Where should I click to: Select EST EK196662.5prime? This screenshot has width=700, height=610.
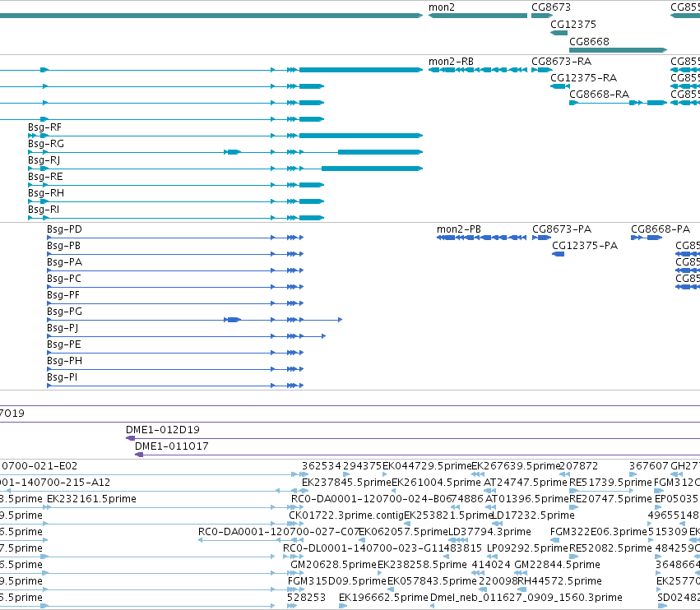tap(383, 598)
